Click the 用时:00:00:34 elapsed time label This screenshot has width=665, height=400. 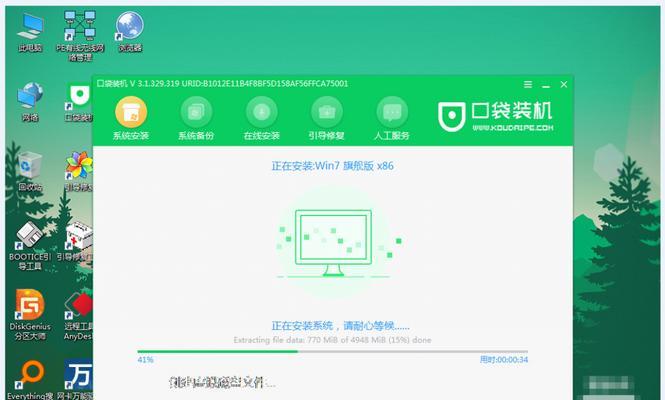coord(504,360)
